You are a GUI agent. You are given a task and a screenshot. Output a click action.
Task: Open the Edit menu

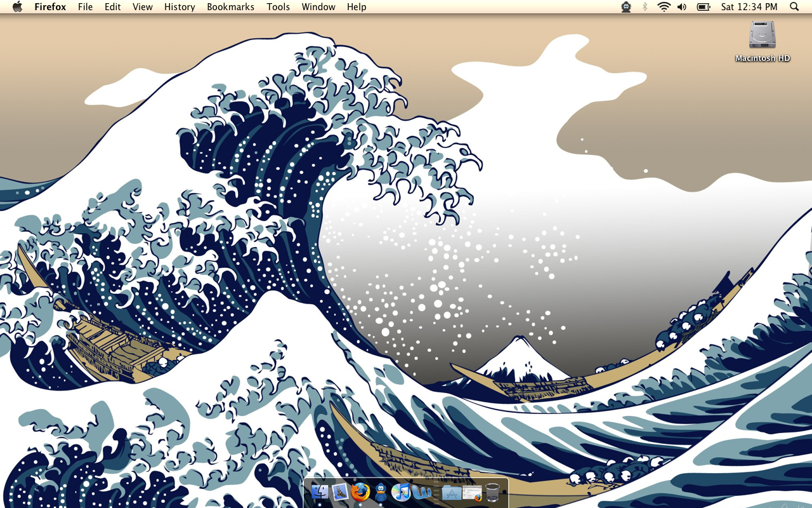click(x=113, y=7)
